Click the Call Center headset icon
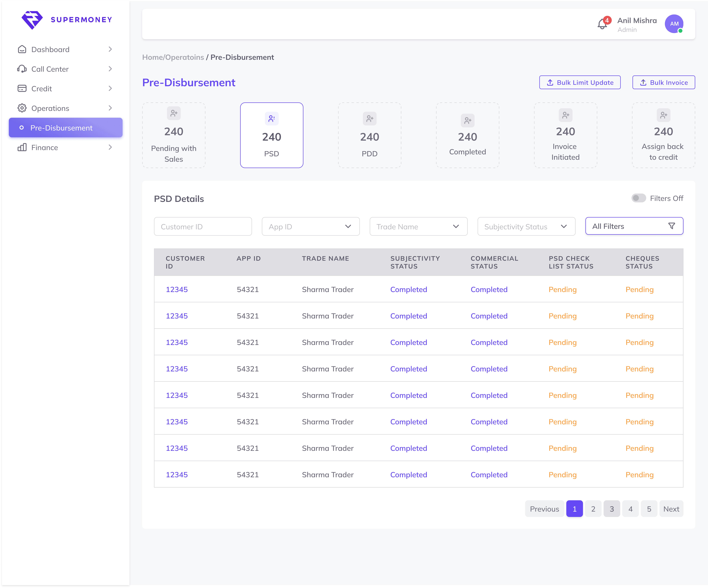Image resolution: width=708 pixels, height=588 pixels. (22, 69)
